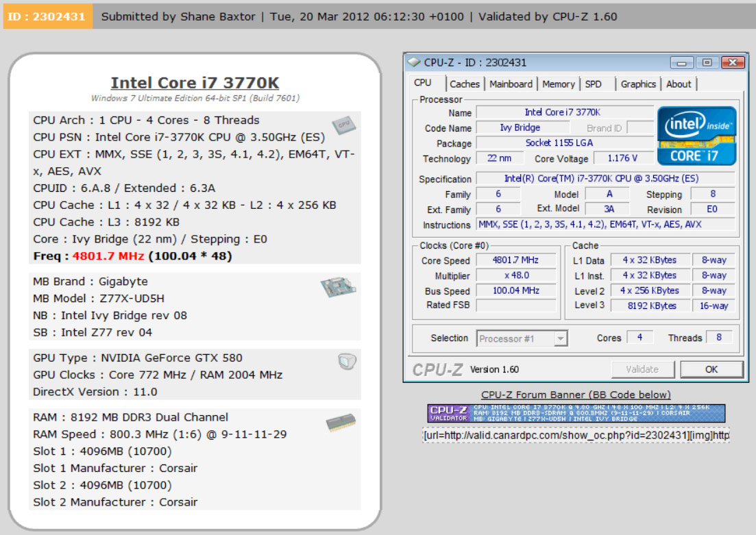This screenshot has height=535, width=756.
Task: Click the Package Socket 1155 LGA field
Action: click(564, 143)
